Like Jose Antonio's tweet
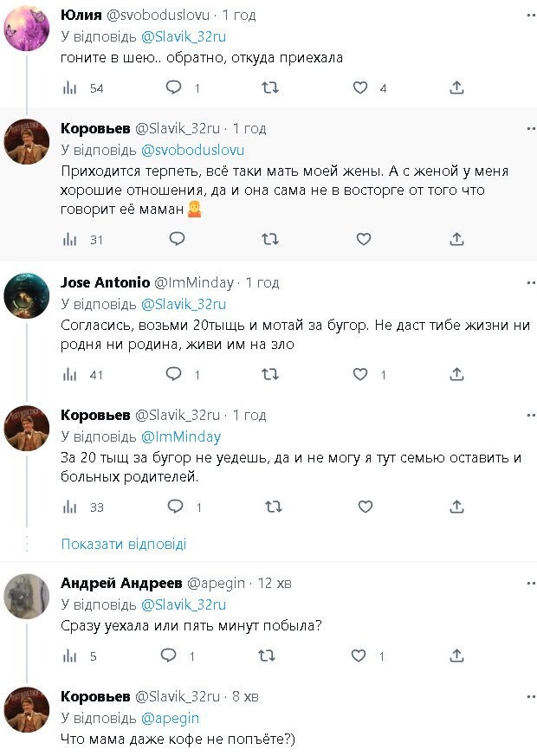The width and height of the screenshot is (537, 756). [x=361, y=374]
